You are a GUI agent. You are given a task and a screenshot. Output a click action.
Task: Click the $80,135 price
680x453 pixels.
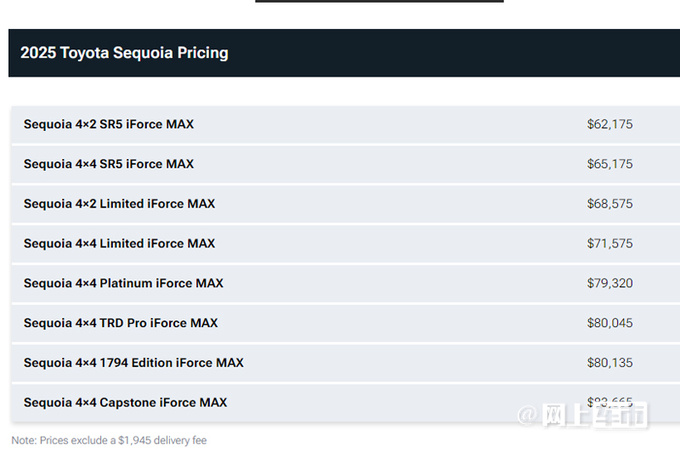610,363
